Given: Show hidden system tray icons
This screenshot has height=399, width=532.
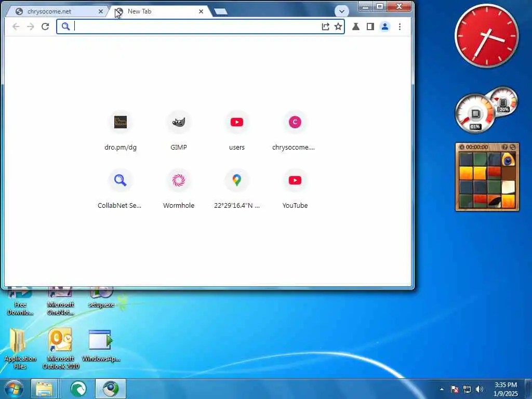Looking at the screenshot, I should (x=442, y=389).
